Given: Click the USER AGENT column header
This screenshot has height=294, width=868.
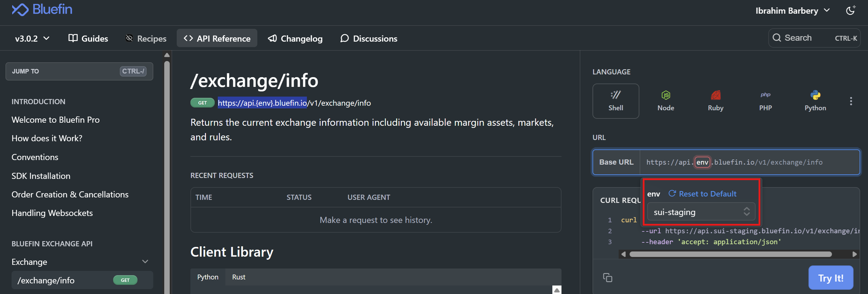Looking at the screenshot, I should coord(369,197).
